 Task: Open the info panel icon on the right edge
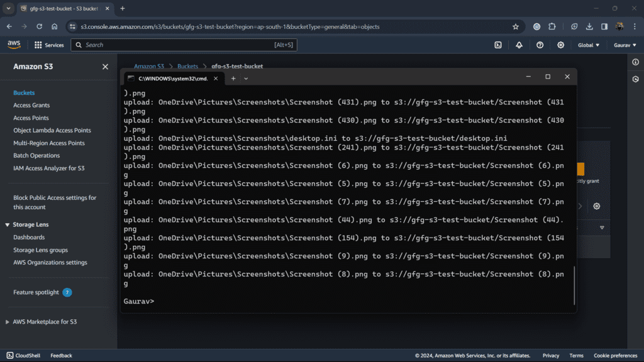[x=635, y=62]
